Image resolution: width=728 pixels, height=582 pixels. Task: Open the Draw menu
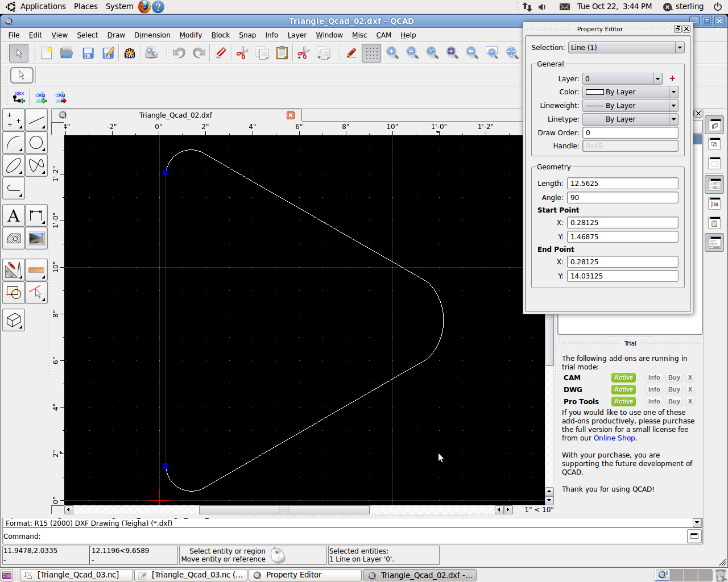tap(116, 35)
